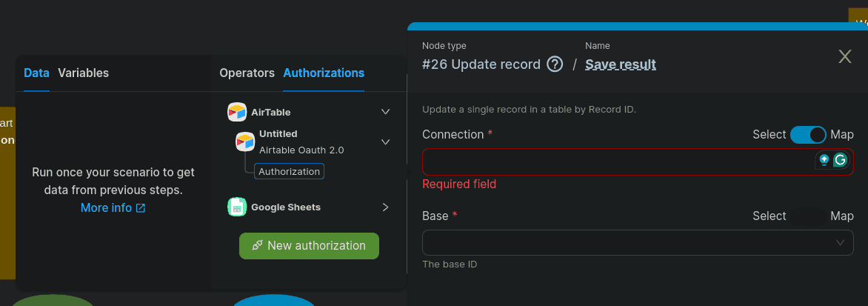Collapse the Untitled Airtable Oauth entry

point(385,142)
